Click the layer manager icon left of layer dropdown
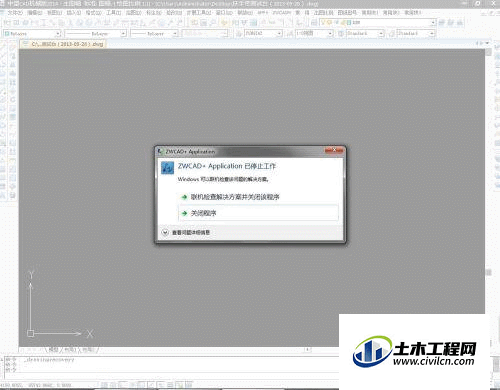Viewport: 500px width, 390px height. [314, 23]
